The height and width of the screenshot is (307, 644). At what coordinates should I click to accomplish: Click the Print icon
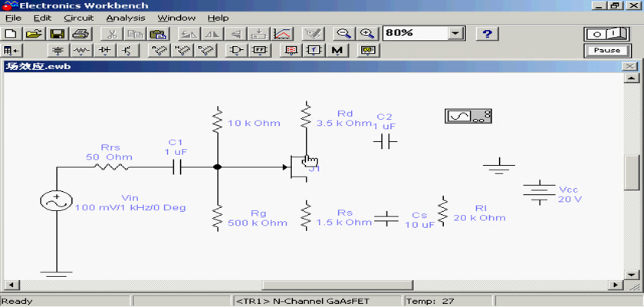(x=81, y=34)
